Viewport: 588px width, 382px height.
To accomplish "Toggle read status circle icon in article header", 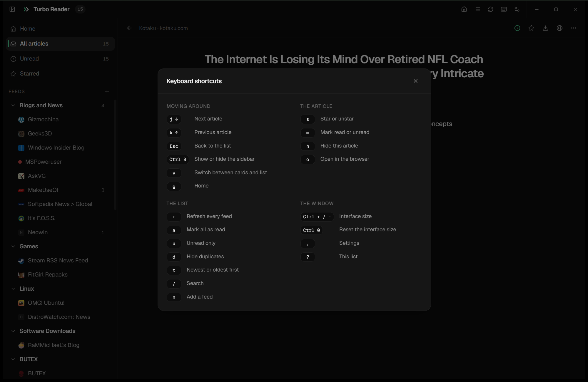I will tap(517, 28).
